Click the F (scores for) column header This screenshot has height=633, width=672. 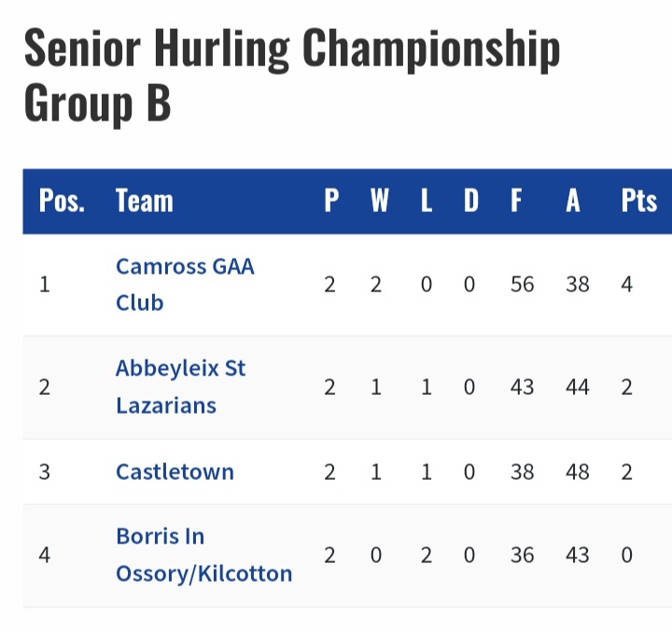[x=516, y=200]
